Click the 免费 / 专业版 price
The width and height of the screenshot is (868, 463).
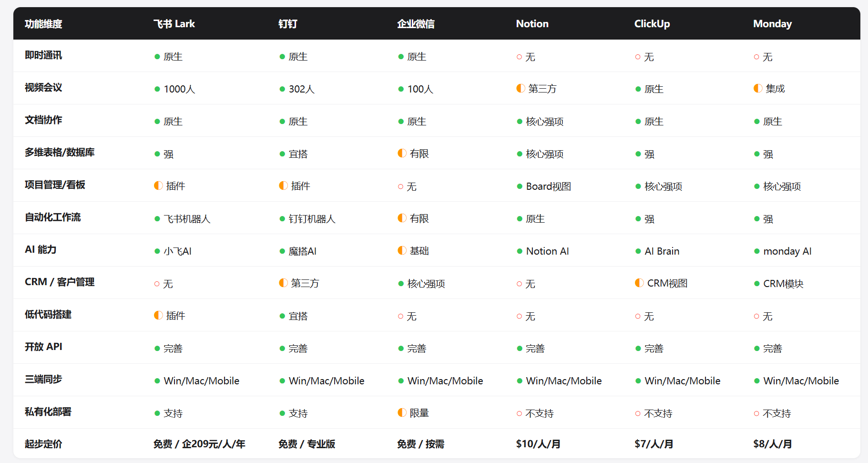pyautogui.click(x=307, y=444)
